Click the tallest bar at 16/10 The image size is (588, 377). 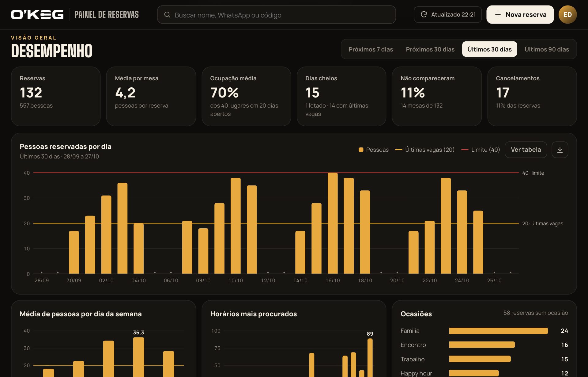pyautogui.click(x=333, y=223)
